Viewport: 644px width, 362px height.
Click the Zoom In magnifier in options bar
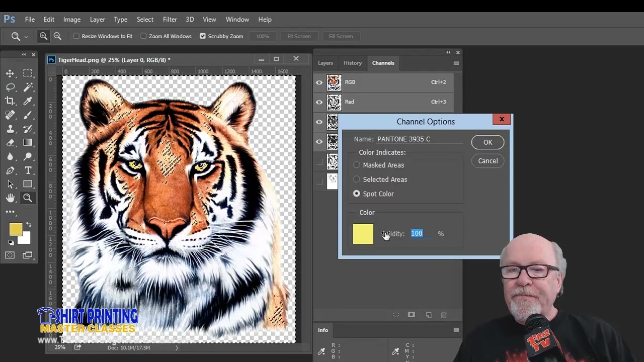[x=44, y=36]
